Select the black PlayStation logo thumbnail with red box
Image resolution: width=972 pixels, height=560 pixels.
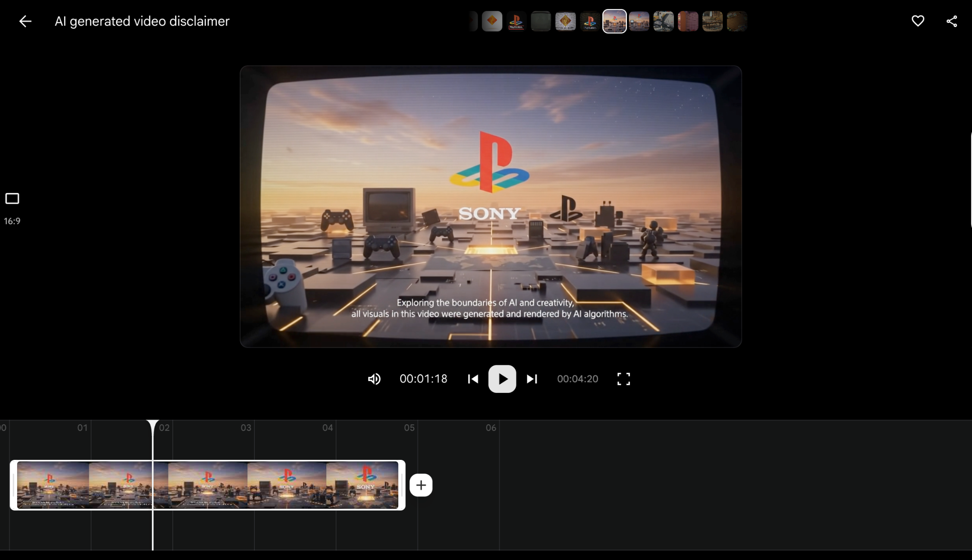pyautogui.click(x=516, y=21)
